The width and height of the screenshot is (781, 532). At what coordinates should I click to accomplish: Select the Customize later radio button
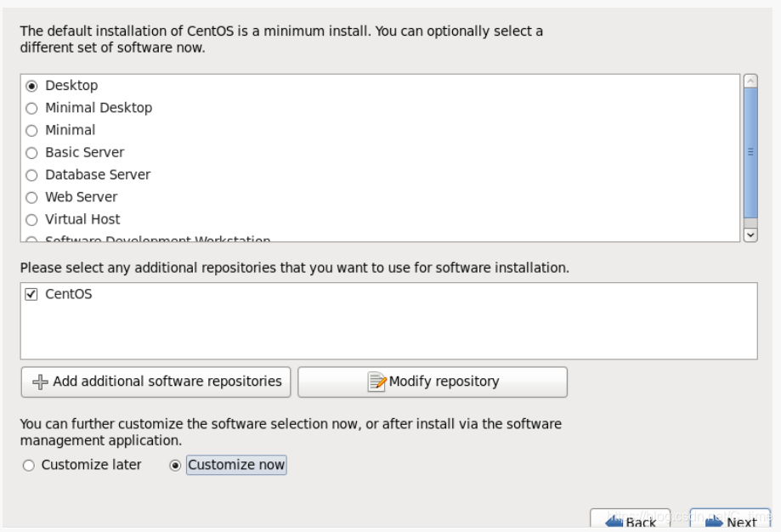pyautogui.click(x=28, y=465)
